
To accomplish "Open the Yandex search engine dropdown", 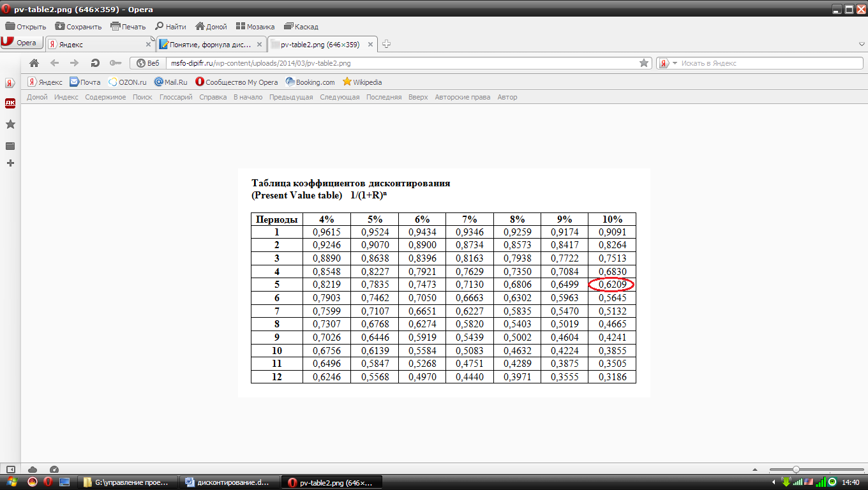I will tap(668, 63).
